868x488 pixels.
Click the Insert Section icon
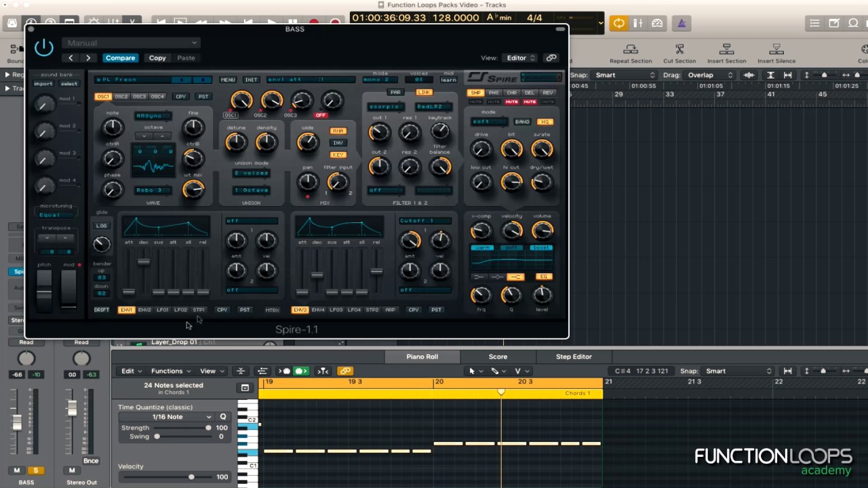pyautogui.click(x=726, y=49)
